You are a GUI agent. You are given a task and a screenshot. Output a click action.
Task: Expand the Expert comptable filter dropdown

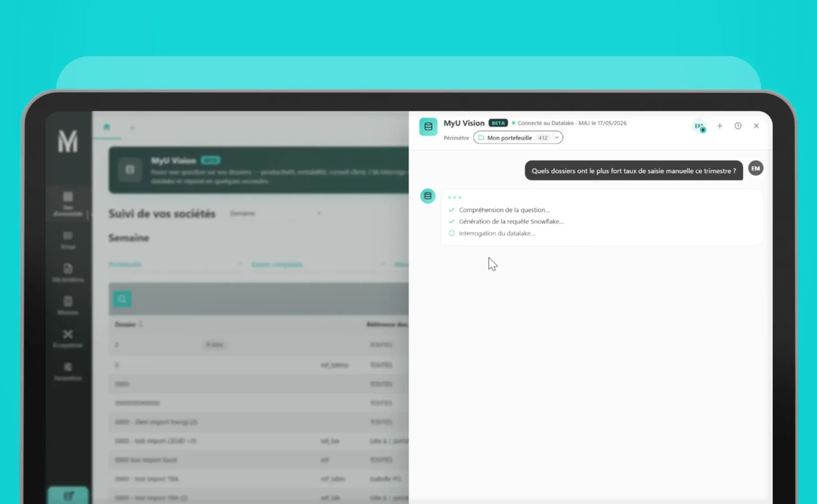[318, 264]
